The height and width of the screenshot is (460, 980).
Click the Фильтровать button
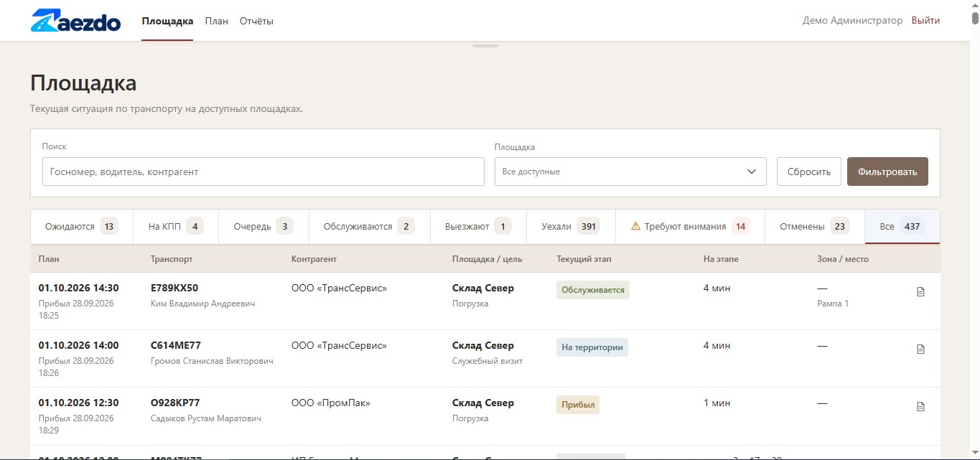pos(887,172)
